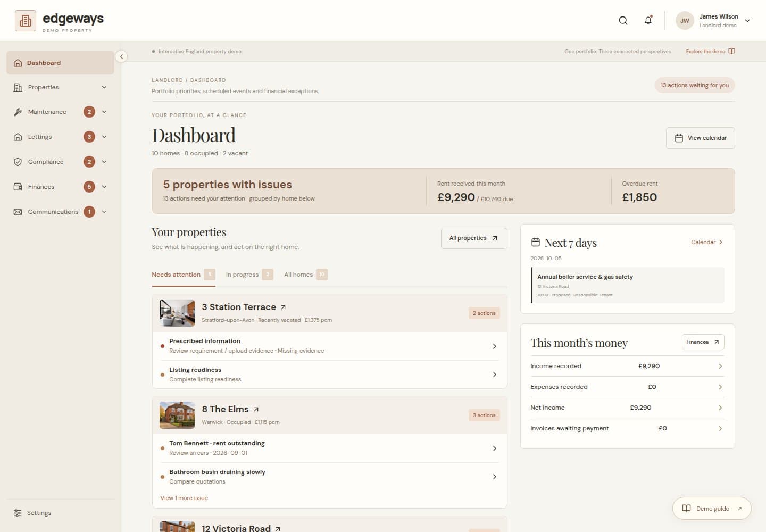Open the James Wilson account dropdown

[747, 21]
